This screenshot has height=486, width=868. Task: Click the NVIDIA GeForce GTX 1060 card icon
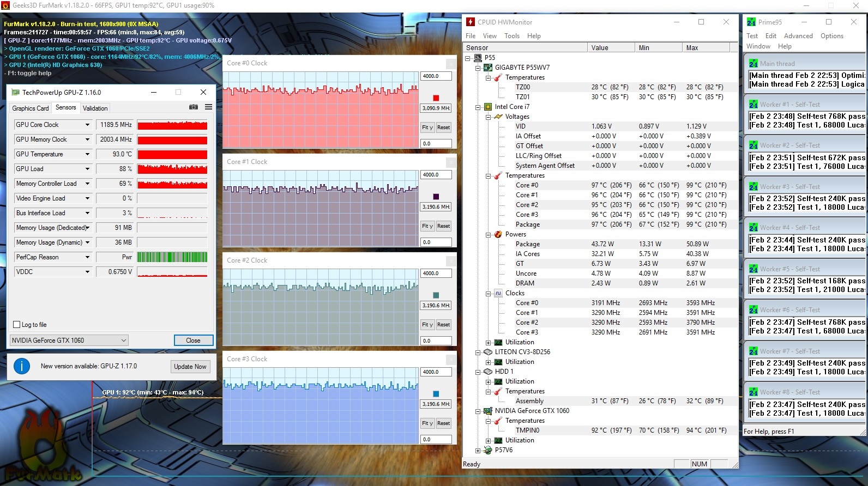[488, 411]
